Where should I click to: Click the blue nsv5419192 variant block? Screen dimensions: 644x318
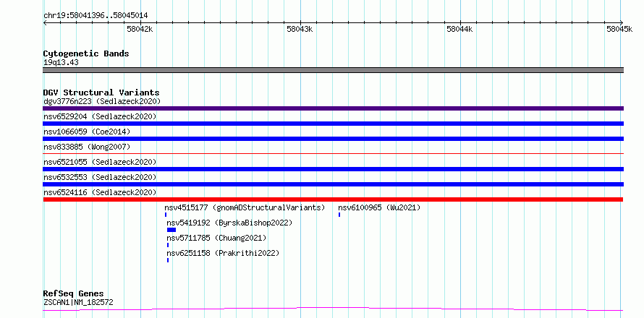(171, 230)
